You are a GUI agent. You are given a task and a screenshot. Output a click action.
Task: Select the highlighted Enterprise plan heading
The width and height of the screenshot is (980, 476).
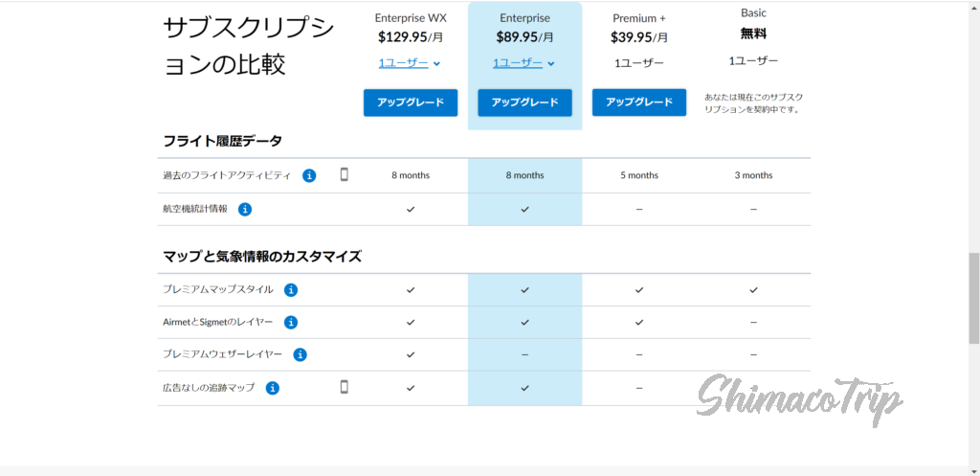tap(524, 17)
